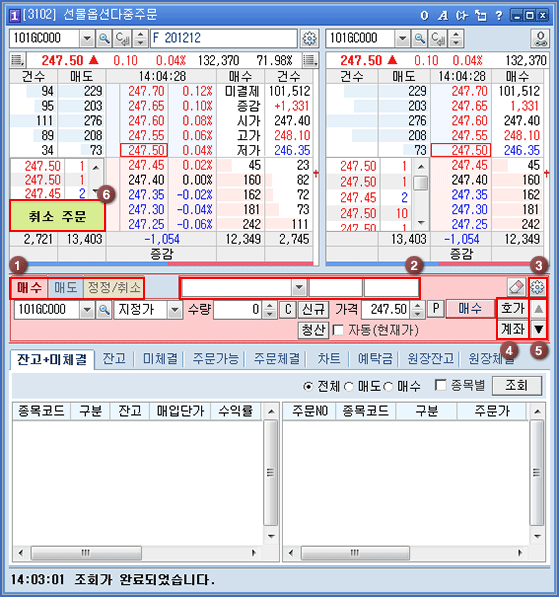Image resolution: width=559 pixels, height=597 pixels.
Task: Open order panel settings gear icon
Action: tap(537, 287)
